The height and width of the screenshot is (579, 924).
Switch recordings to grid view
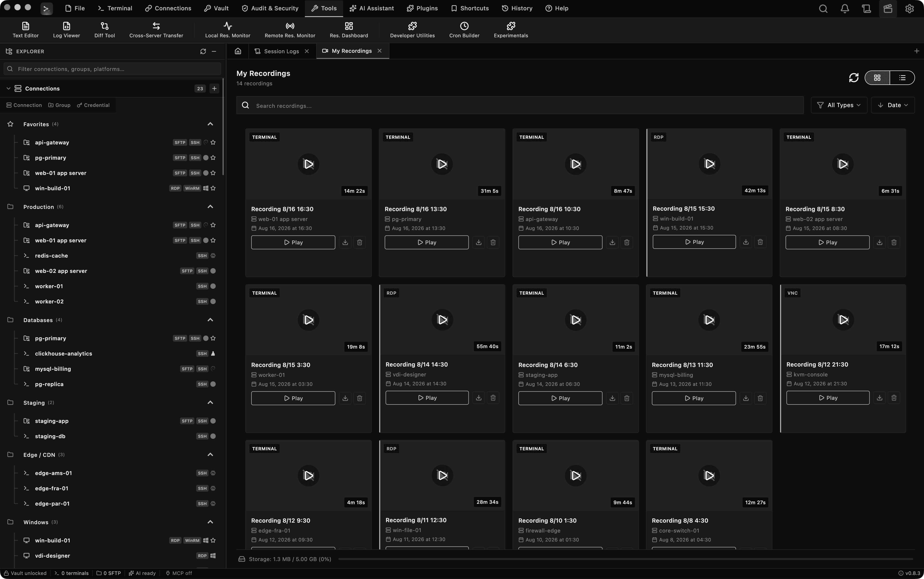tap(877, 78)
